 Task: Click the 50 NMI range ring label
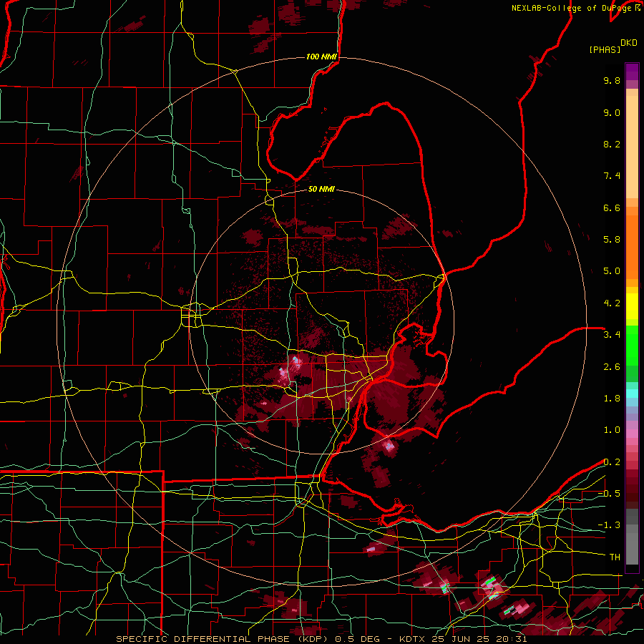tap(321, 189)
